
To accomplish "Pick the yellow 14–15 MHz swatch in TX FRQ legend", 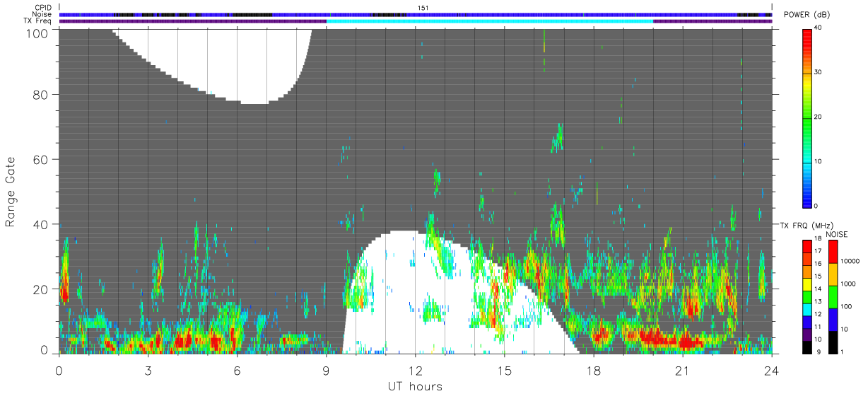I will tap(807, 284).
